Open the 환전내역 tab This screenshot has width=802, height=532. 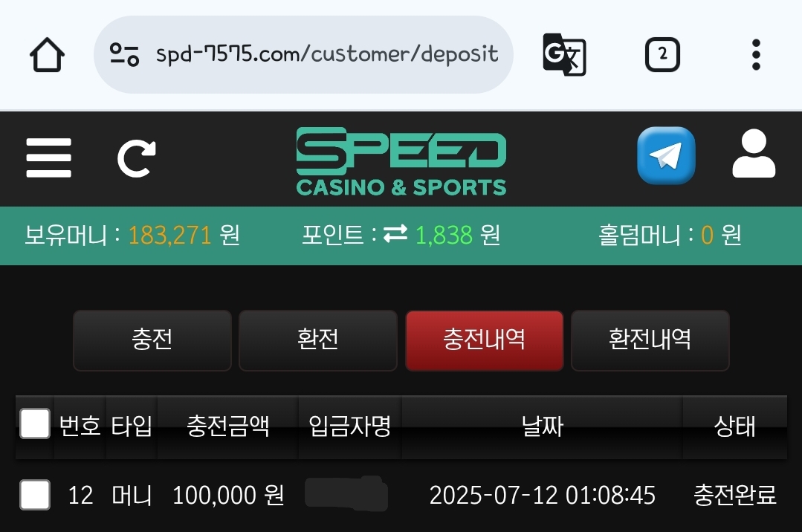click(650, 340)
